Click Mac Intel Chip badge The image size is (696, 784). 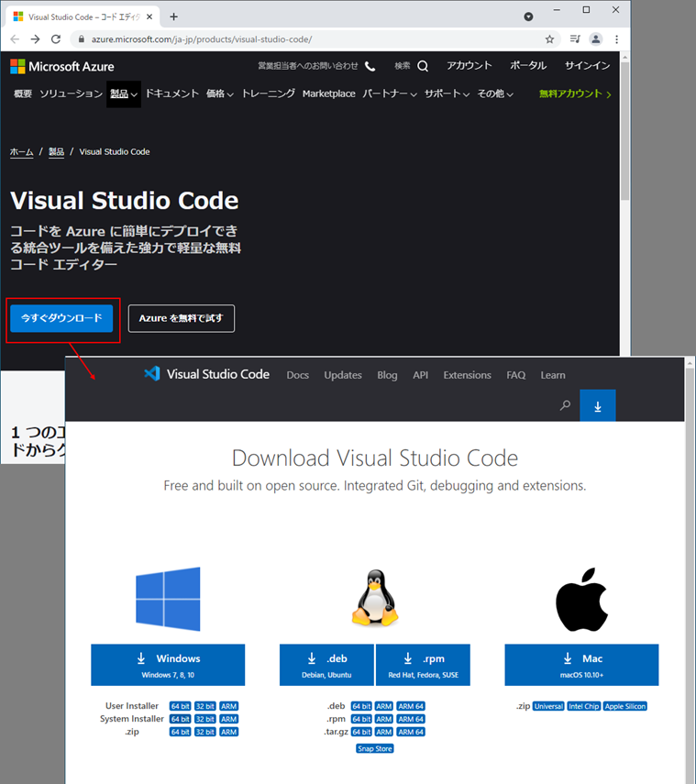(583, 706)
